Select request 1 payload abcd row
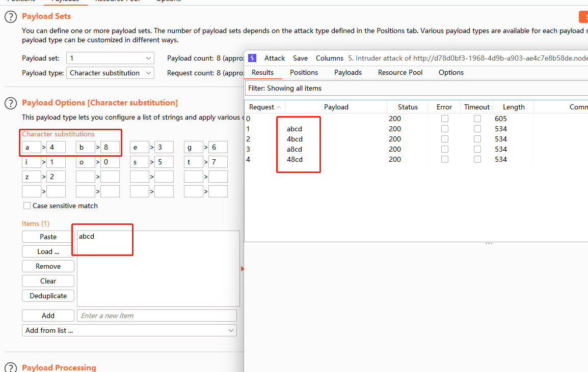This screenshot has width=588, height=372. (416, 129)
